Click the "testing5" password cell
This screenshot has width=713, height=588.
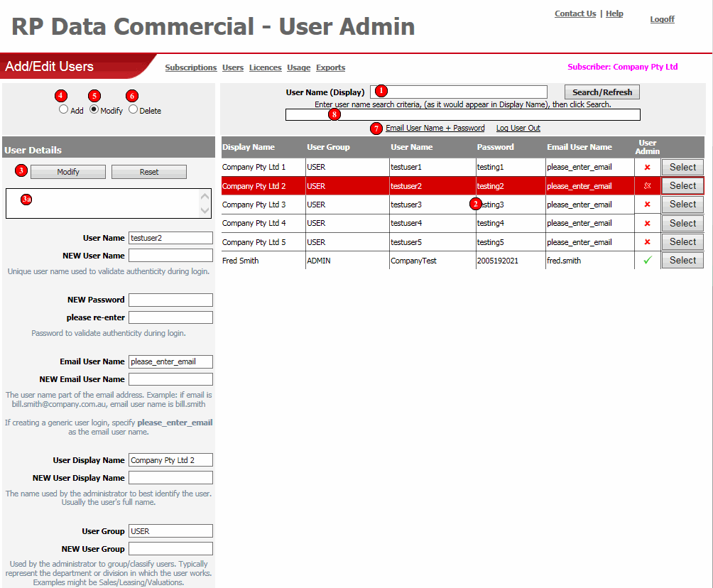point(491,242)
